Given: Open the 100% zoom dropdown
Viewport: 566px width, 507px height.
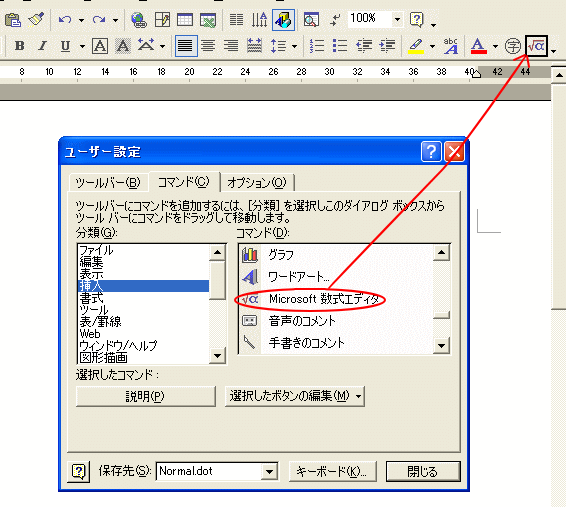Looking at the screenshot, I should click(397, 19).
